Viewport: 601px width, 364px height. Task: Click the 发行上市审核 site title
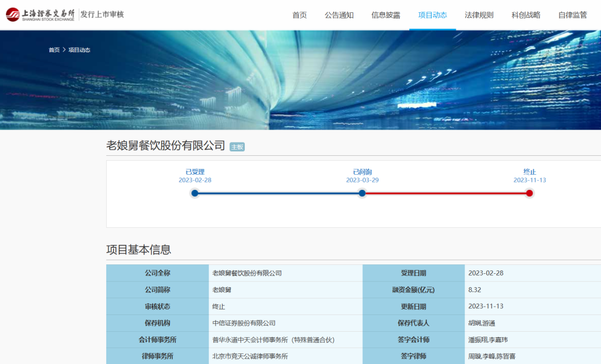[x=102, y=15]
